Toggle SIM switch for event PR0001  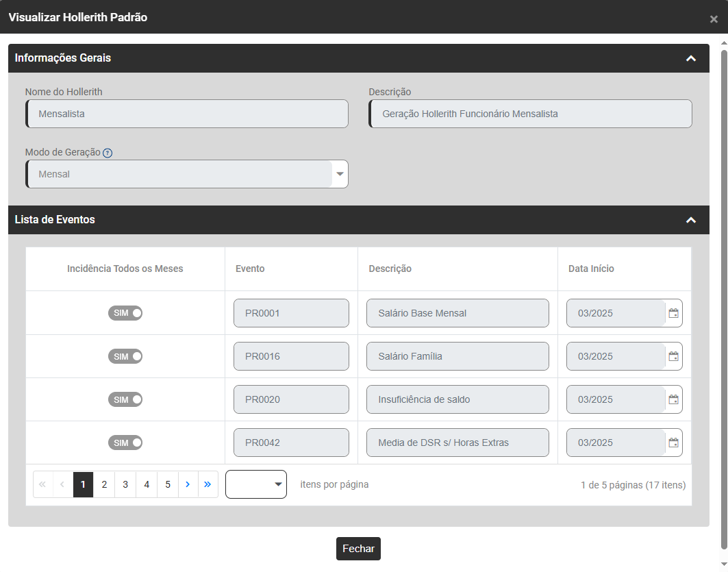[x=125, y=313]
